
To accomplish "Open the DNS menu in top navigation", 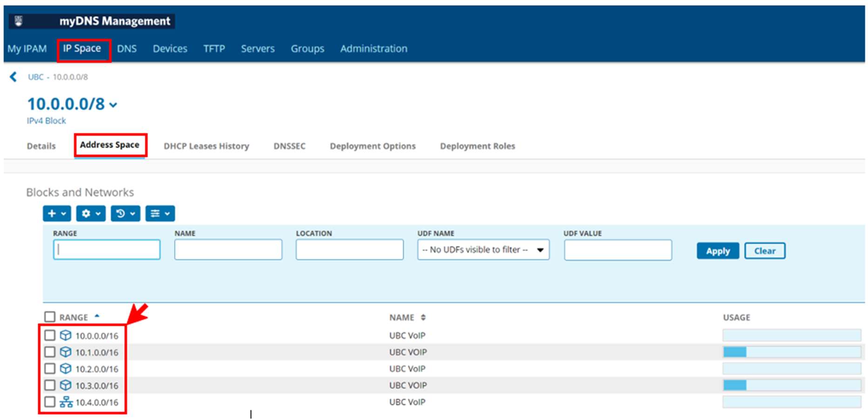I will pos(127,49).
